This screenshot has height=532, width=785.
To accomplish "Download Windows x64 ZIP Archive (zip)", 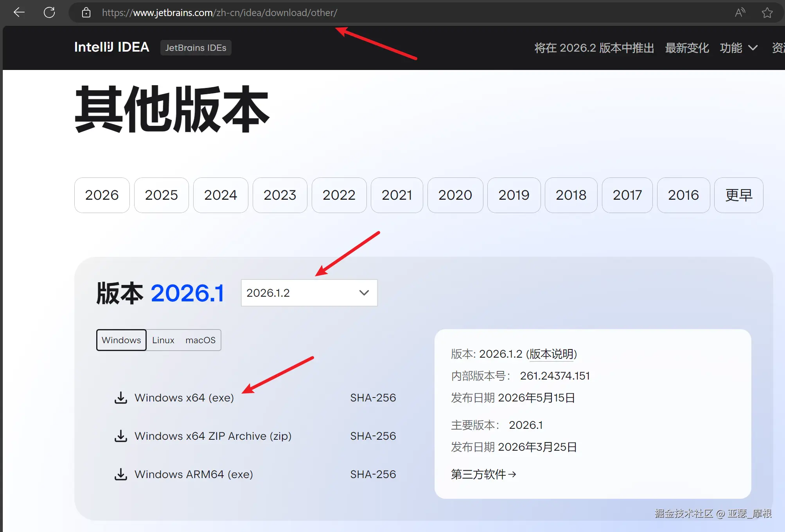I will pyautogui.click(x=213, y=436).
